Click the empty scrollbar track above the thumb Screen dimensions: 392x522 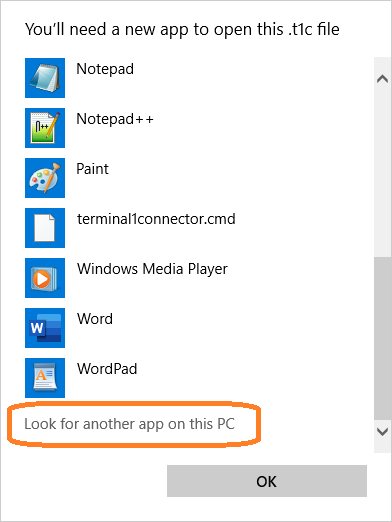382,173
